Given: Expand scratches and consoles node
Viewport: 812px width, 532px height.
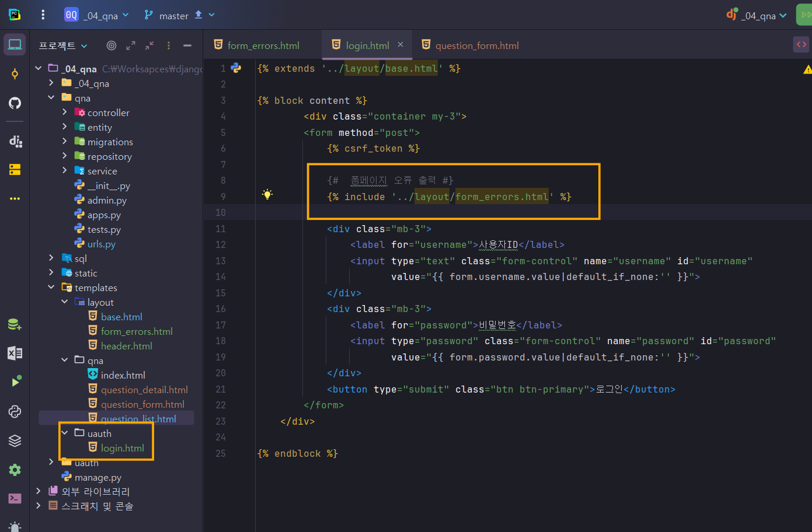Looking at the screenshot, I should [38, 506].
